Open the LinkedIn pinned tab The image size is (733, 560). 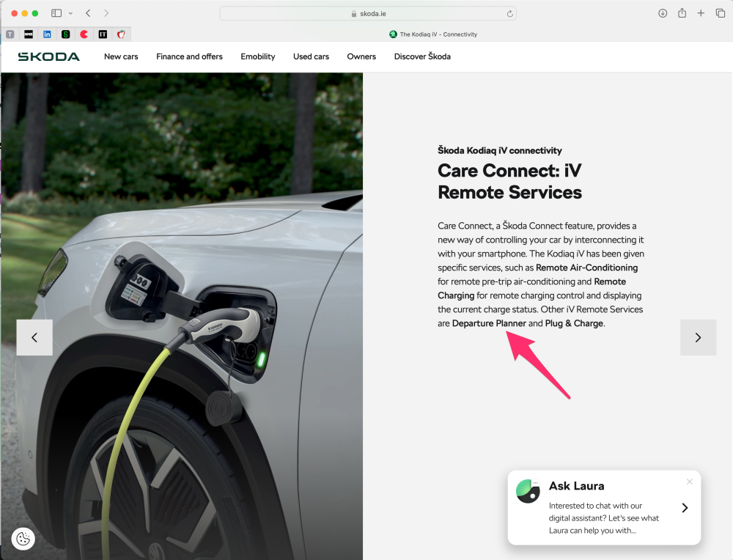(x=47, y=34)
